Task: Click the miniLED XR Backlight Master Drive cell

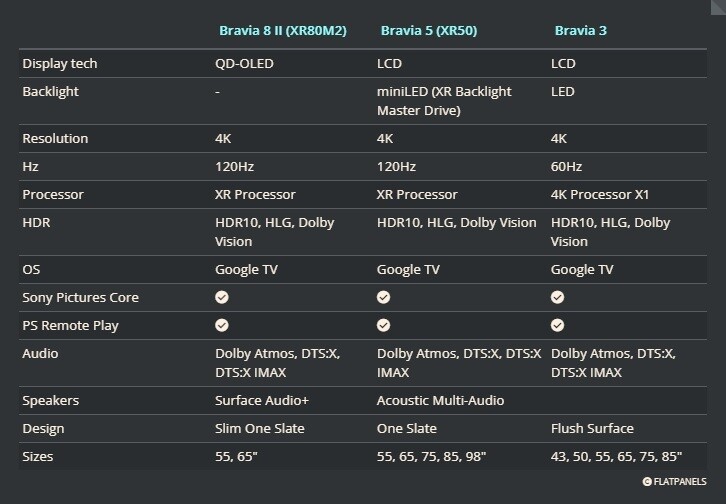Action: click(x=444, y=100)
